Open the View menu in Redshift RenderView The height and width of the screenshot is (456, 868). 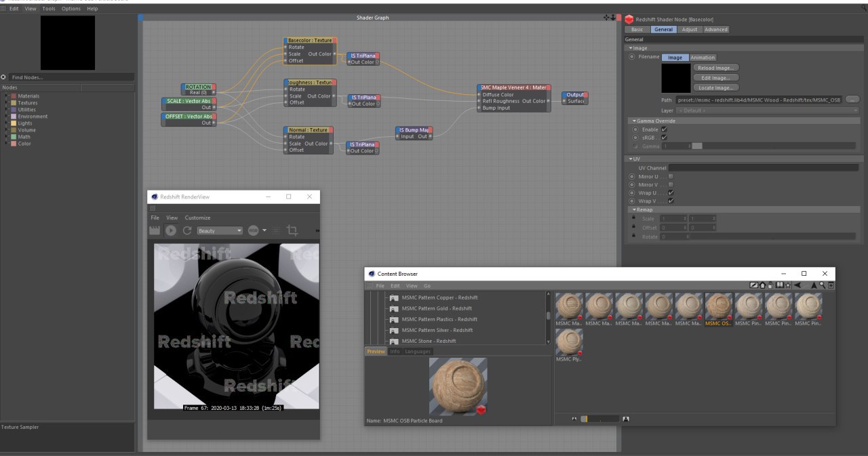[172, 217]
